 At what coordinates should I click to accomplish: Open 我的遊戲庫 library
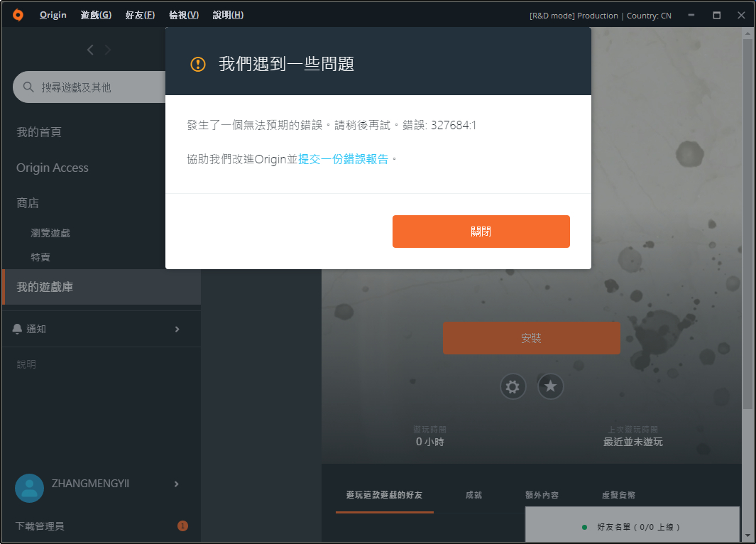tap(102, 287)
